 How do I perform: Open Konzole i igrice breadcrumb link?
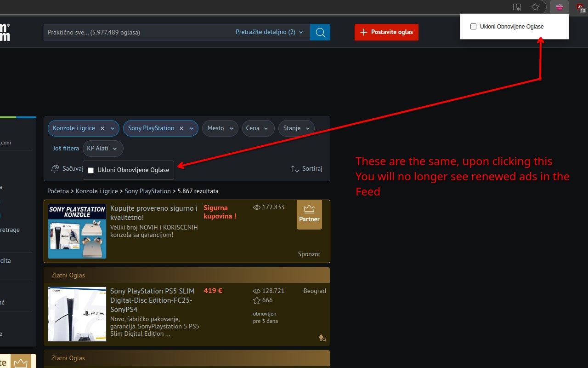[x=96, y=191]
